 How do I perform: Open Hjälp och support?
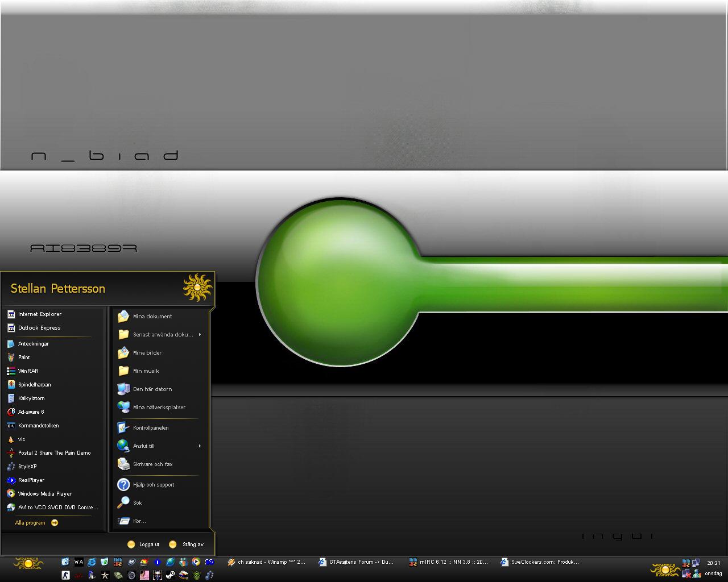point(153,485)
